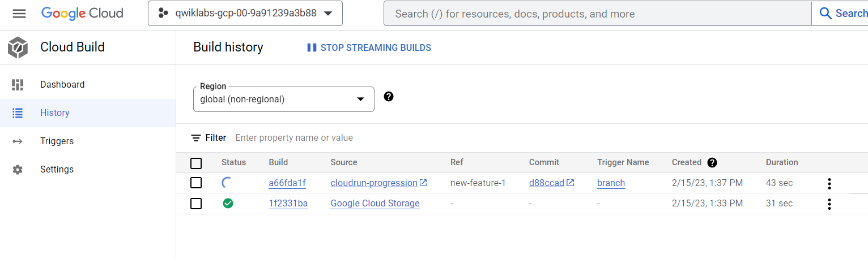Click the external link icon beside cloudrun-progression
868x259 pixels.
423,183
